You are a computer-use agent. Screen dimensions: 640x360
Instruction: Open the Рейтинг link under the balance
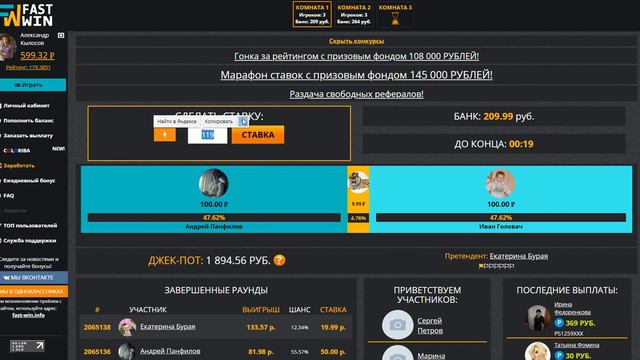click(28, 67)
